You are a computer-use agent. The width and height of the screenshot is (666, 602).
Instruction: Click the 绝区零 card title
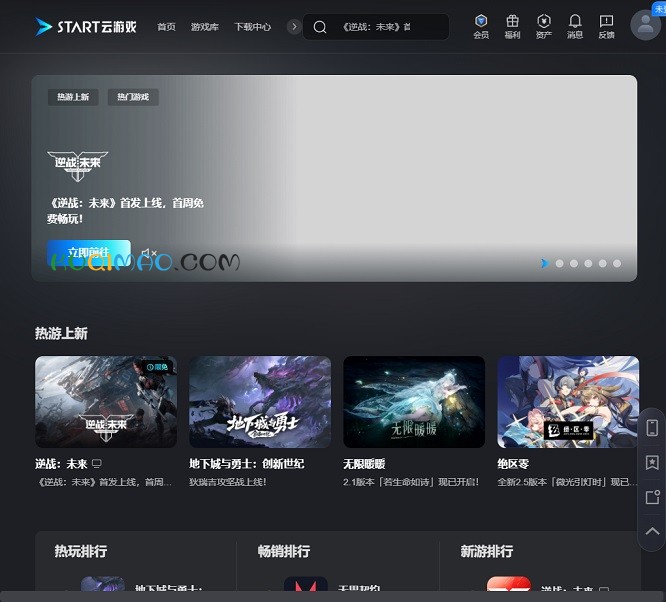pyautogui.click(x=513, y=464)
